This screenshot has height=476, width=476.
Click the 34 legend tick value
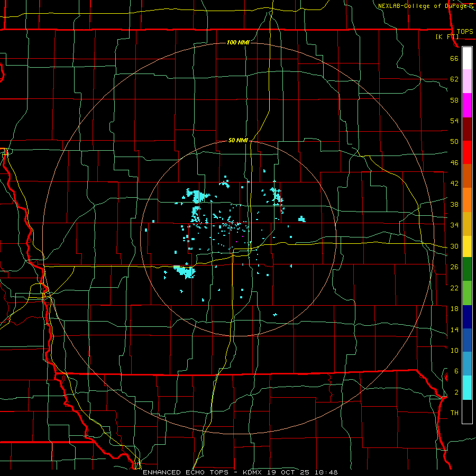coord(454,225)
